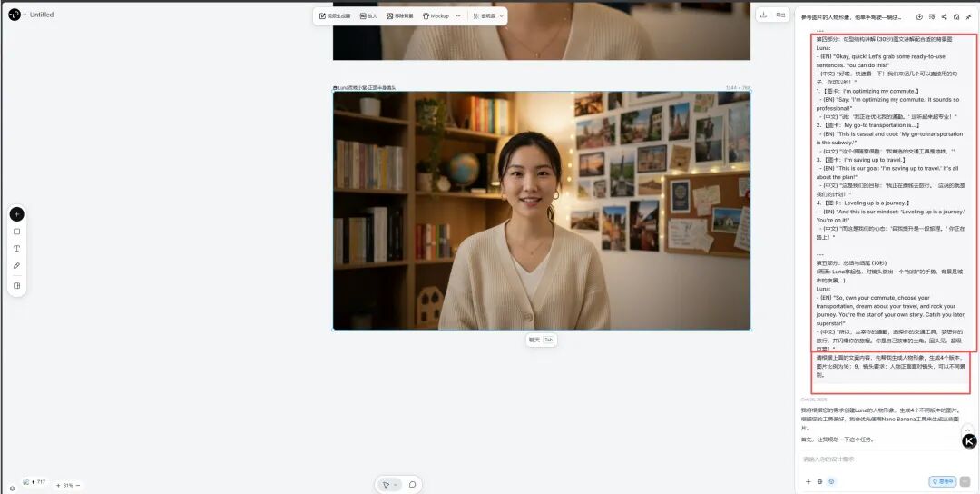The width and height of the screenshot is (980, 494).
Task: Click the copy/duplicate icon in chat header
Action: tap(956, 17)
